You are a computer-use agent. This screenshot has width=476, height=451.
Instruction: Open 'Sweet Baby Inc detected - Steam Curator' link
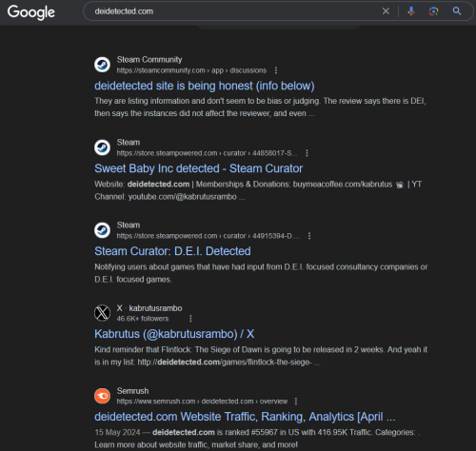199,168
